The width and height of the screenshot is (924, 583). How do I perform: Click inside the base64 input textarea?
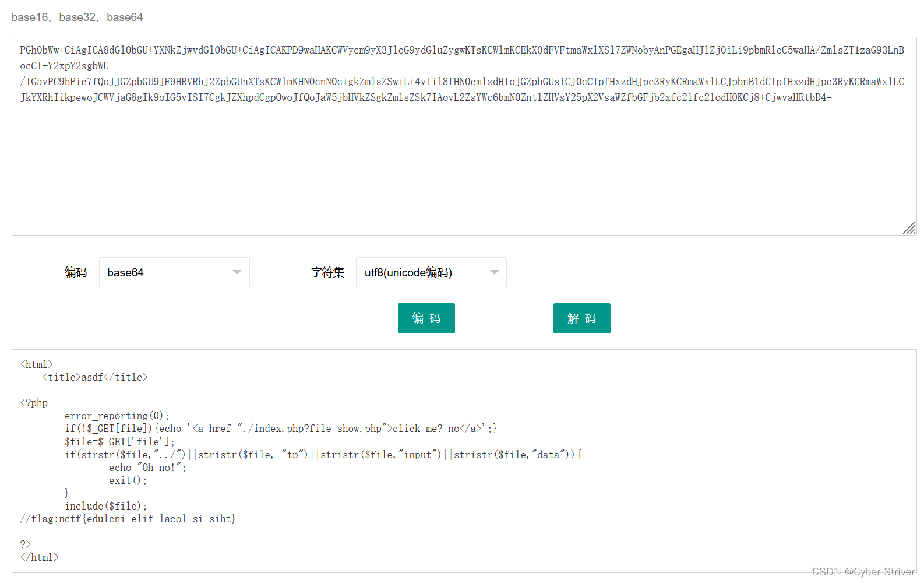(464, 136)
